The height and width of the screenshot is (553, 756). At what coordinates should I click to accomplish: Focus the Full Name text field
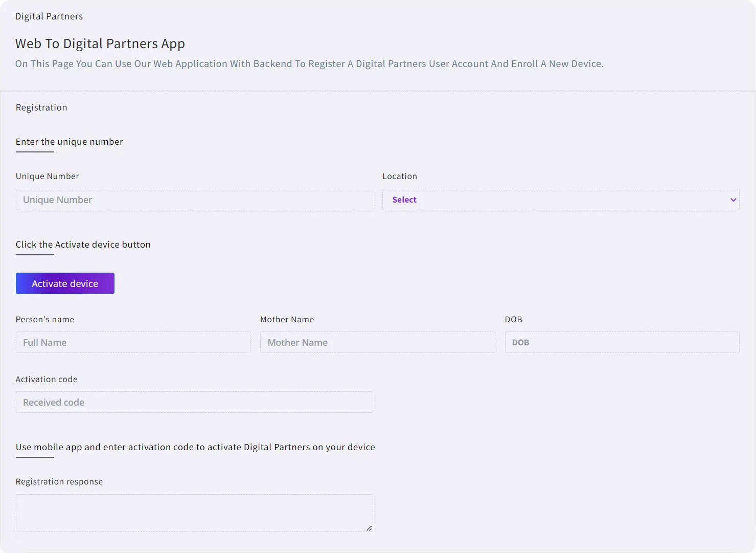click(133, 343)
